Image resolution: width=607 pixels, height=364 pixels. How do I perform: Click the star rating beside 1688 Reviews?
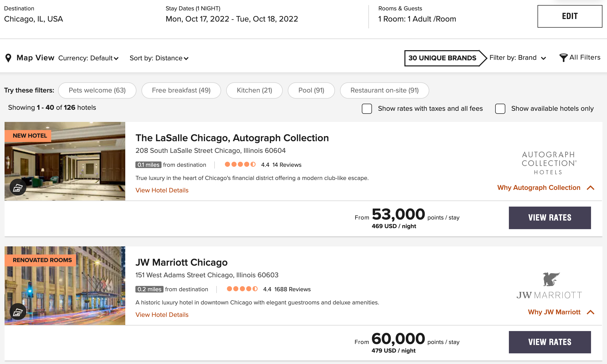[x=242, y=289]
